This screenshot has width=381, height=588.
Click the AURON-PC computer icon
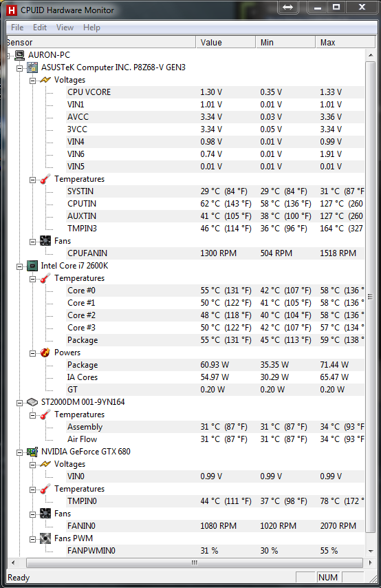[x=19, y=55]
